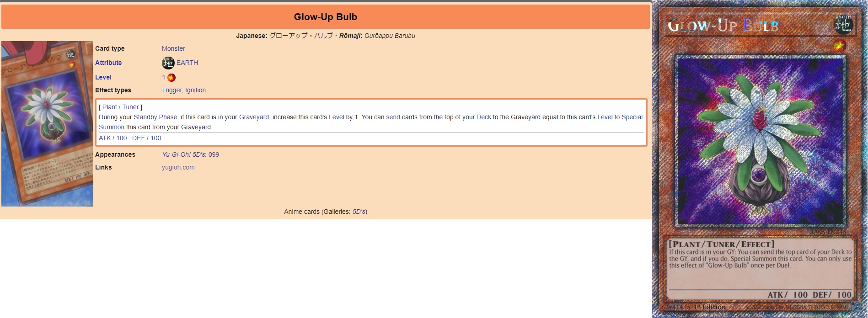Click the EARTH attribute icon

(x=168, y=63)
